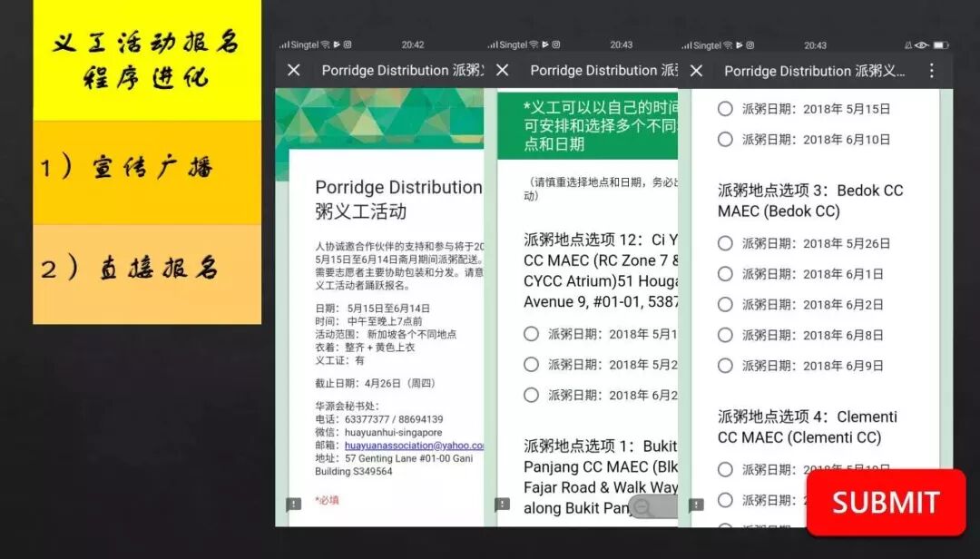Tap the muted bell icon in the status bar
Screen dimensions: 980x559
[x=908, y=45]
